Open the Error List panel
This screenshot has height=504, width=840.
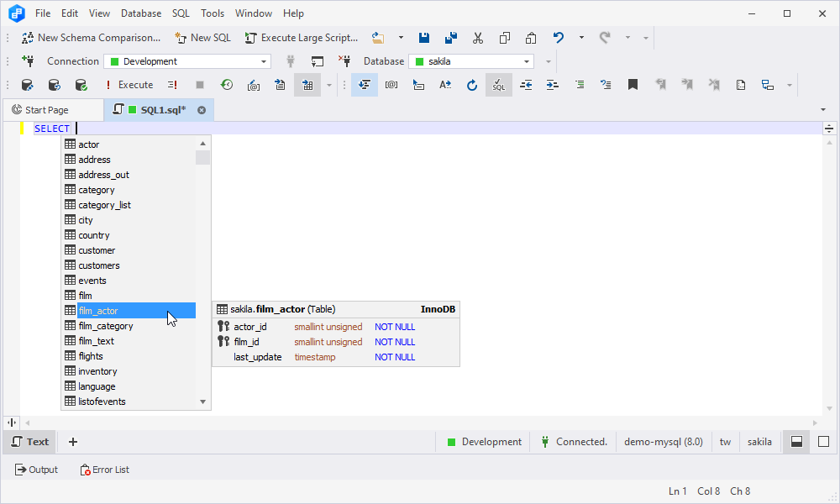click(x=104, y=470)
